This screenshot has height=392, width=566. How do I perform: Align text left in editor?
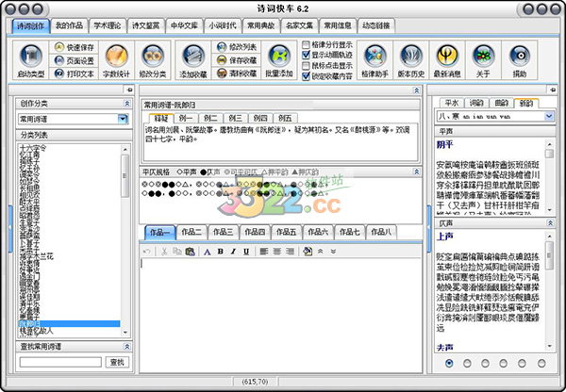[x=264, y=252]
